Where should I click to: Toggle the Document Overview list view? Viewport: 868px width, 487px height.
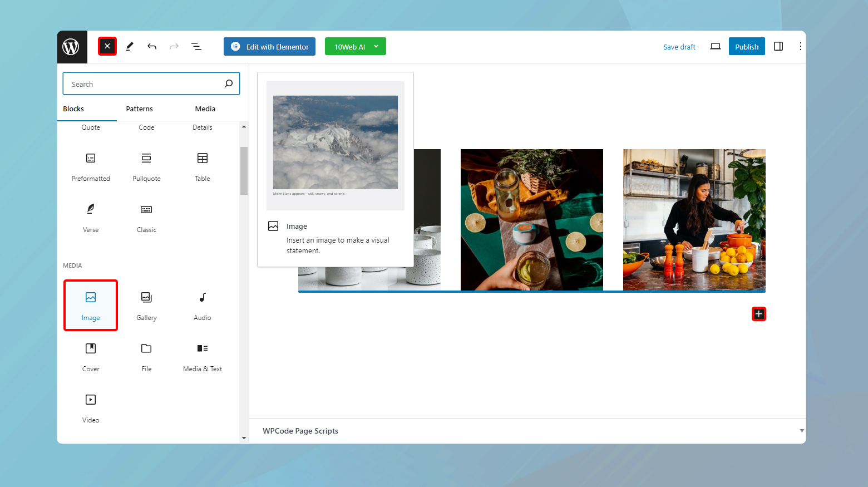[196, 46]
